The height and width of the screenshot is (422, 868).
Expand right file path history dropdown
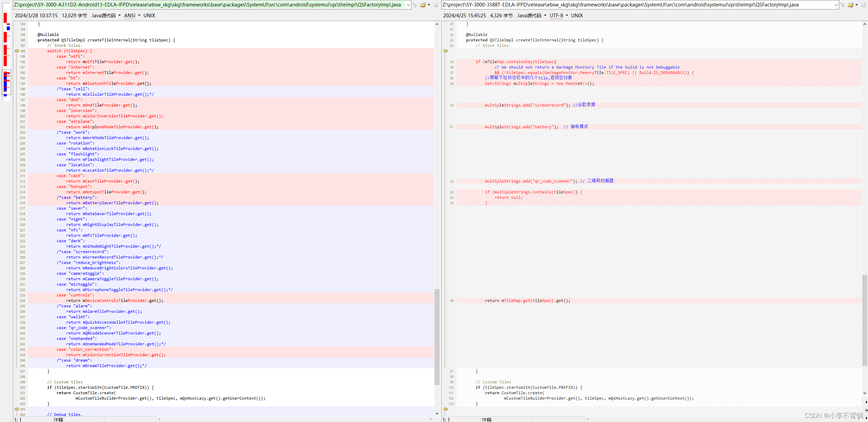836,5
